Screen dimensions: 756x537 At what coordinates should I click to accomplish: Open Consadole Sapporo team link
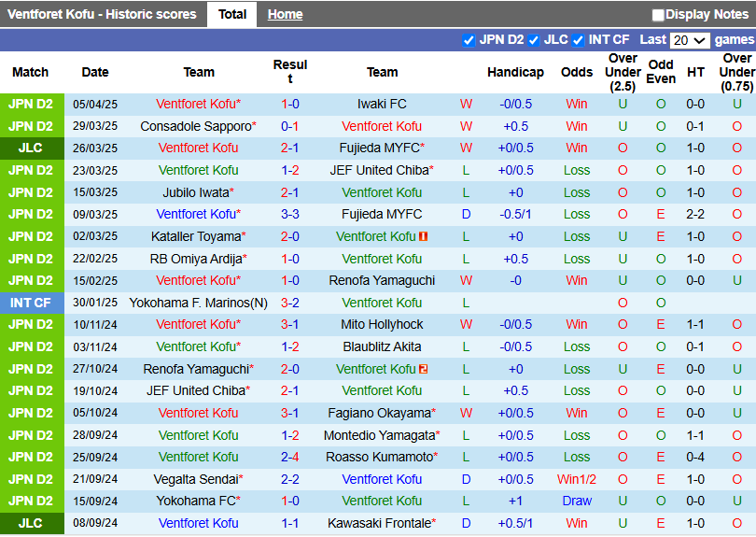(198, 126)
